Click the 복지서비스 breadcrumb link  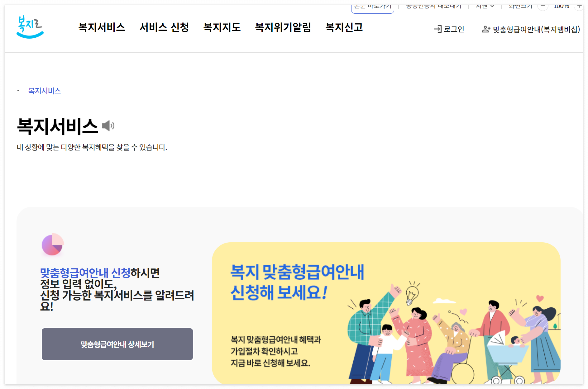point(45,91)
